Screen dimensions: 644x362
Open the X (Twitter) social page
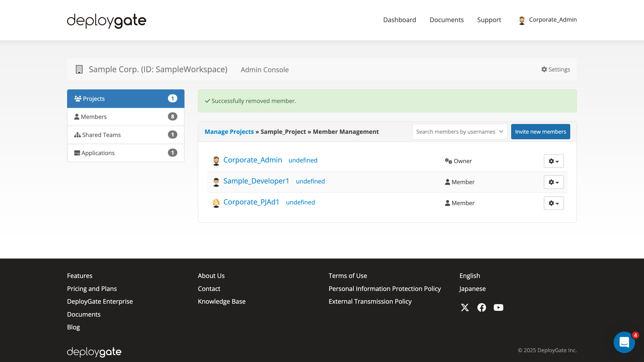pyautogui.click(x=465, y=307)
